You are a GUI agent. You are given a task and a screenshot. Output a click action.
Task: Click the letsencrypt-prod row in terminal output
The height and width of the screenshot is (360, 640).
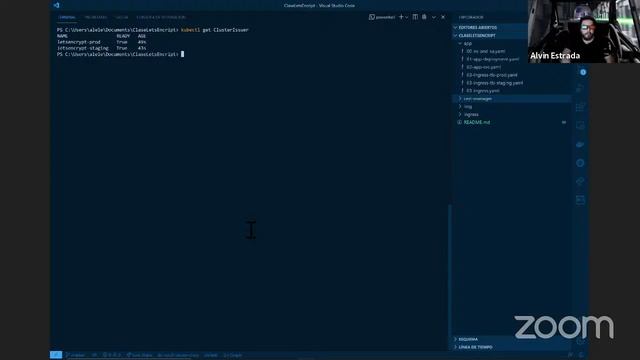click(101, 42)
